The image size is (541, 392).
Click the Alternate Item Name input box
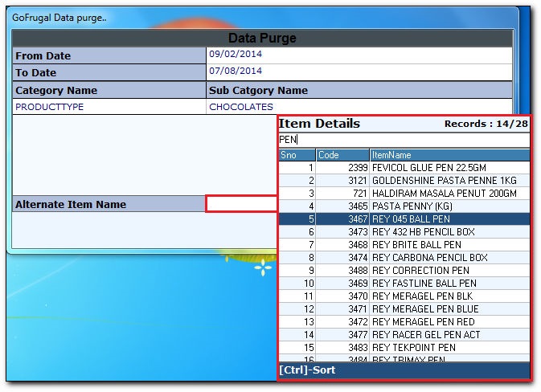pos(241,204)
